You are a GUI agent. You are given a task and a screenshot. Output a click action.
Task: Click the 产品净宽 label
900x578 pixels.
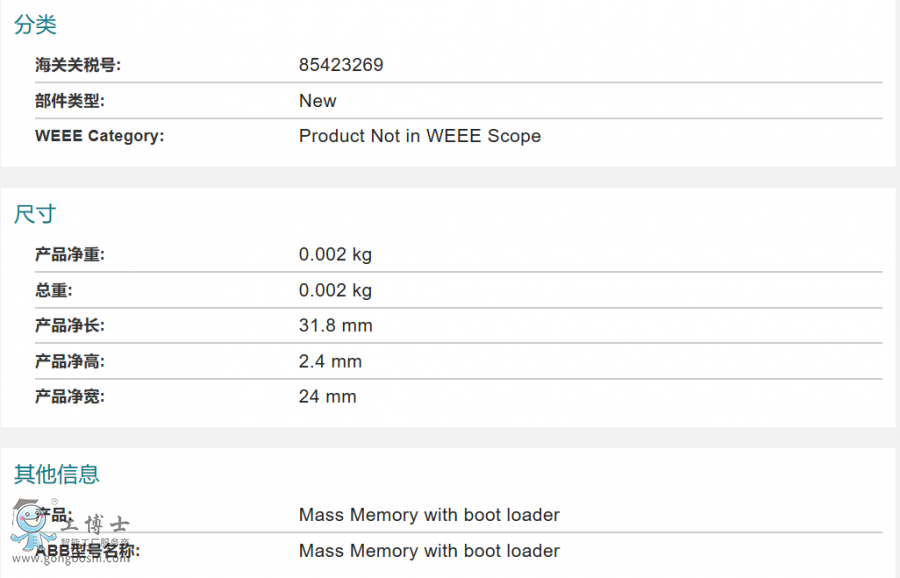[x=70, y=397]
